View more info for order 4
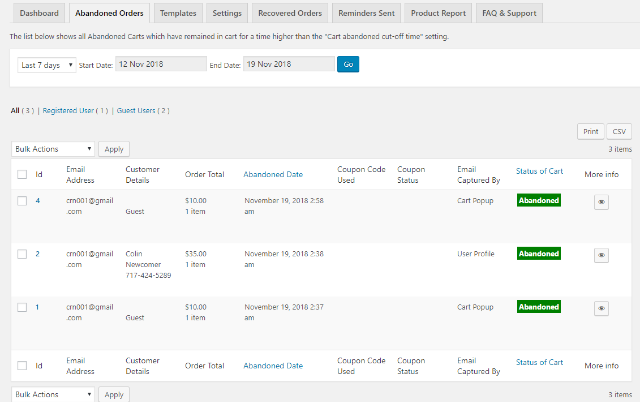This screenshot has height=402, width=640. click(x=601, y=202)
